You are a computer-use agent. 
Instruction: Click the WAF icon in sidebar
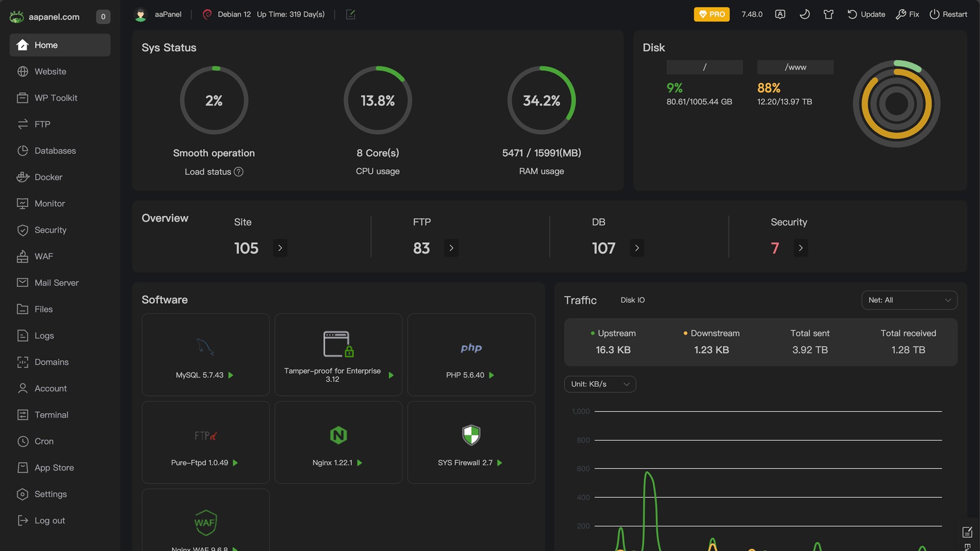pos(22,257)
